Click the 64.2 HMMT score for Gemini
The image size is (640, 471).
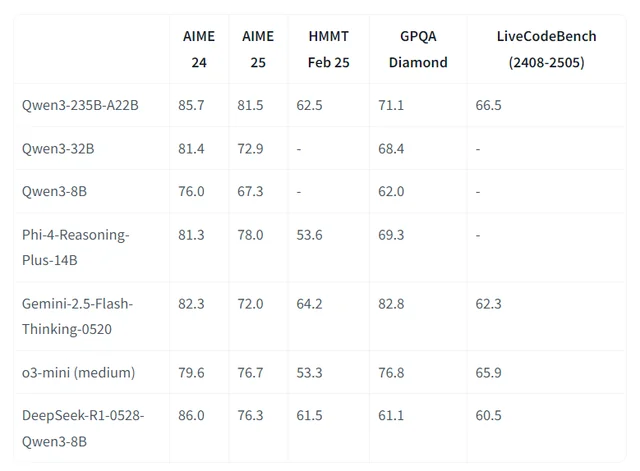[310, 303]
